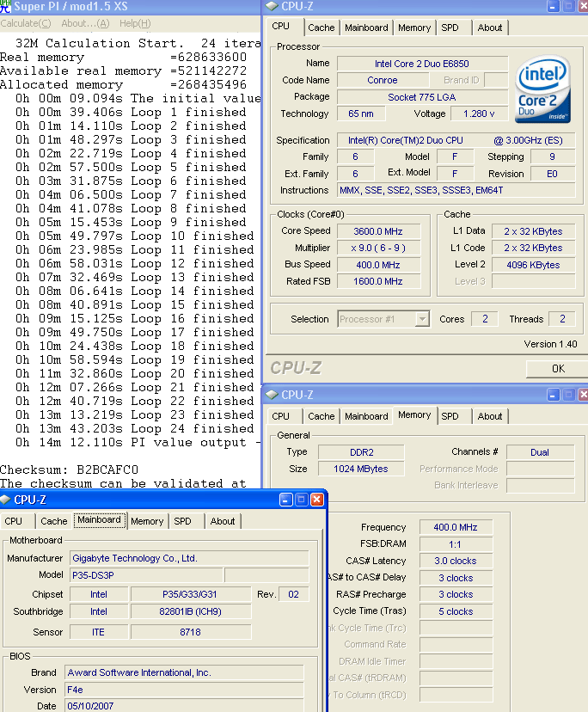This screenshot has height=712, width=588.
Task: Click the 14m 12.110s PI value output line
Action: 138,442
